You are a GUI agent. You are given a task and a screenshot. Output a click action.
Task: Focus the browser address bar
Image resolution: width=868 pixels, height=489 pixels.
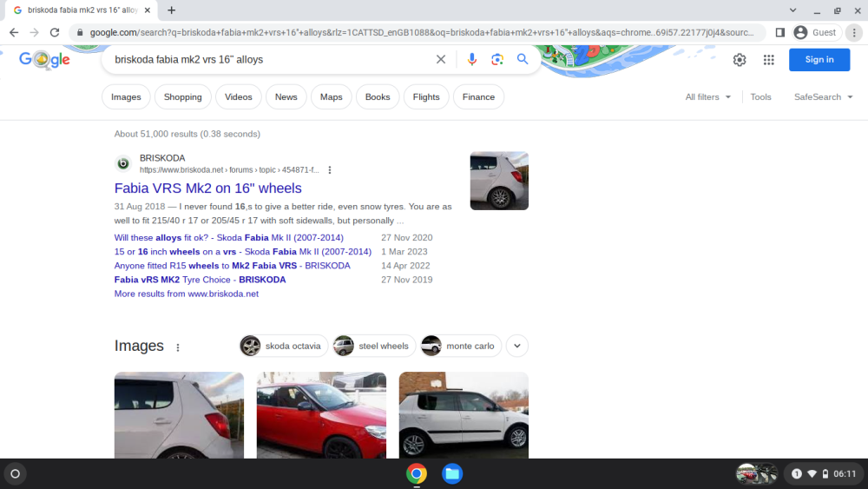tap(421, 33)
